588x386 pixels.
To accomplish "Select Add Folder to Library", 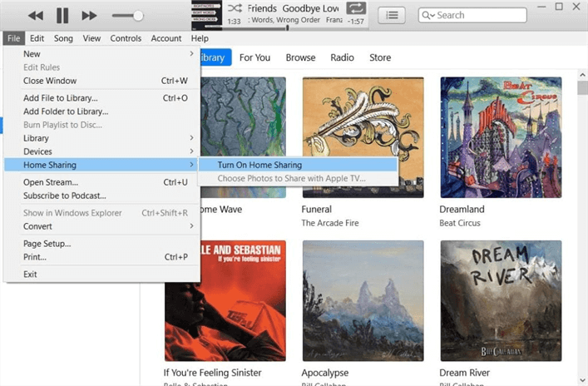I will (x=101, y=111).
